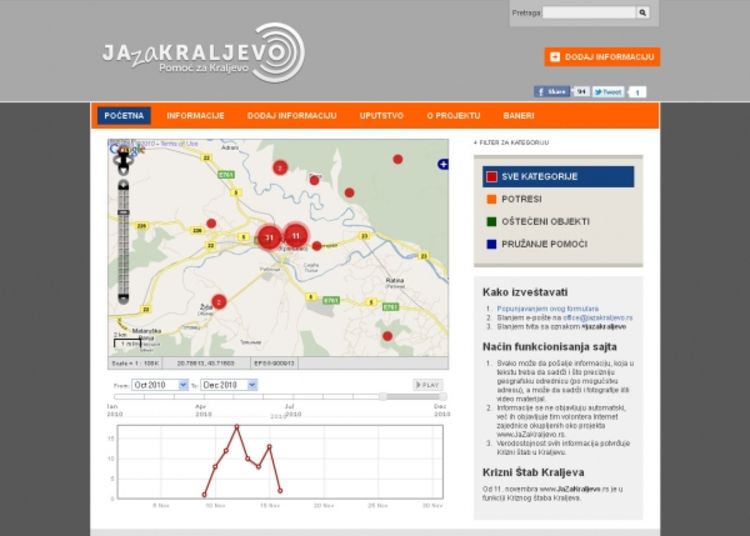Open the O Projektu tab
750x536 pixels.
(453, 116)
